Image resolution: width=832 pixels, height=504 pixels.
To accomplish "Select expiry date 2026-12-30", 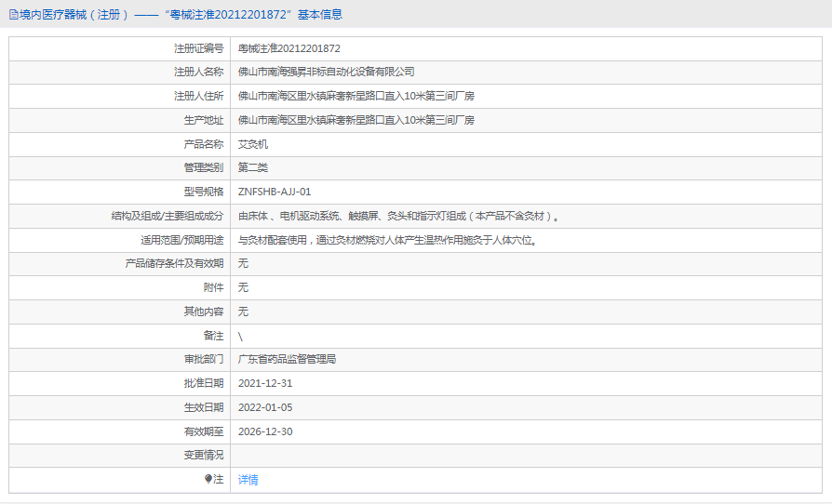I will tap(265, 431).
